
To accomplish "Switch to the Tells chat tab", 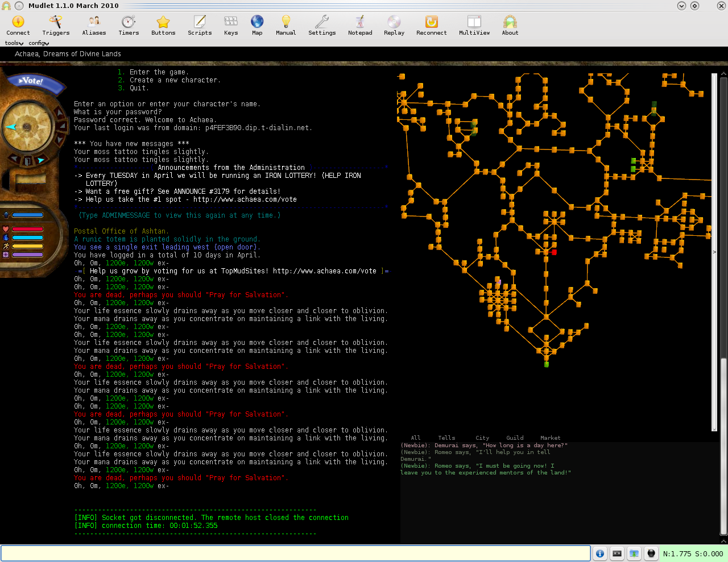I will pyautogui.click(x=446, y=438).
